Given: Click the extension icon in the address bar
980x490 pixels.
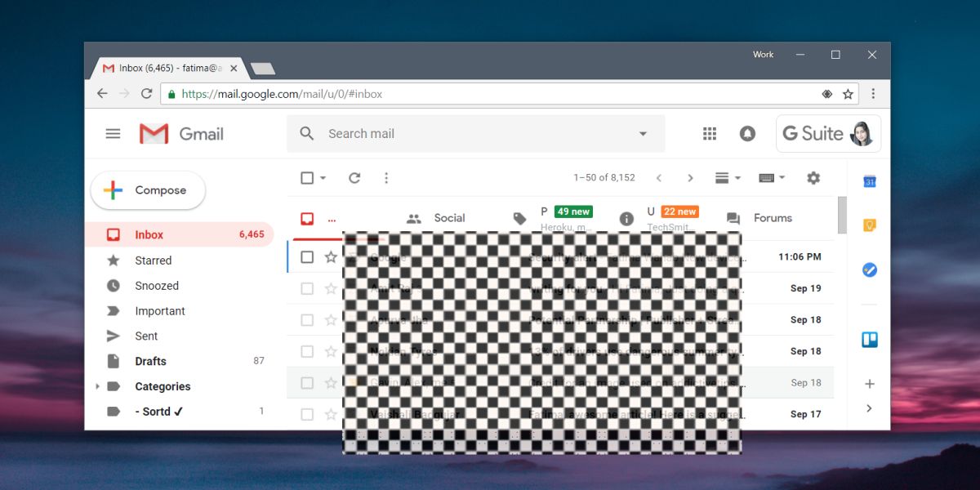Looking at the screenshot, I should coord(827,94).
